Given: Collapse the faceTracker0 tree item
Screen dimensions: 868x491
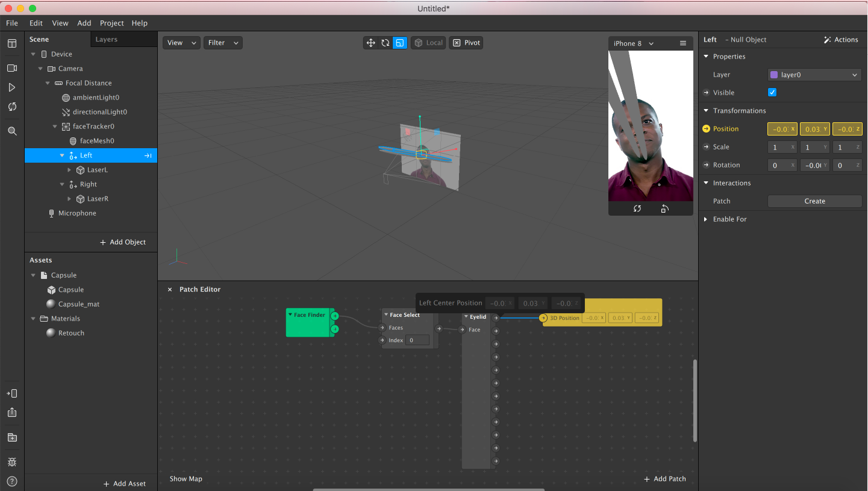Looking at the screenshot, I should coord(55,127).
